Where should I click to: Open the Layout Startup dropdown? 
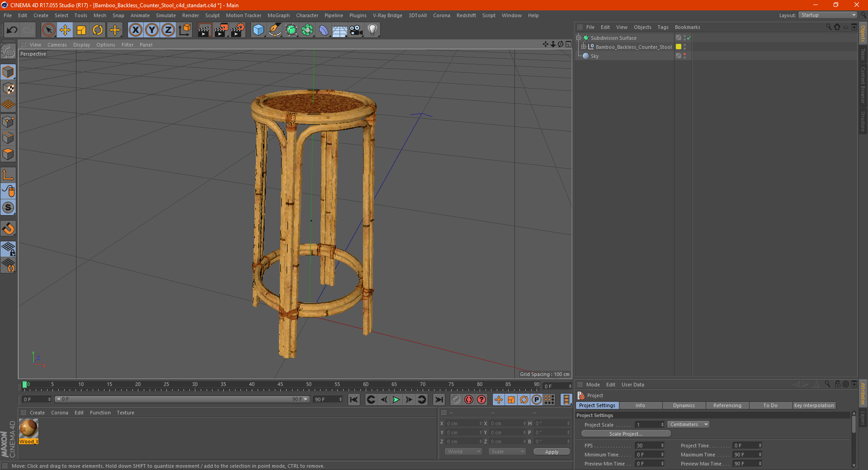(828, 15)
